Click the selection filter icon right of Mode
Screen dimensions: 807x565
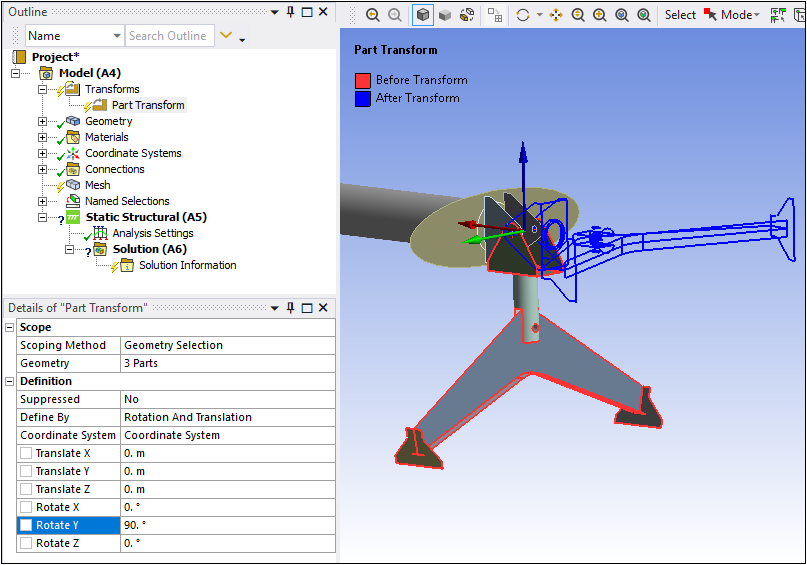778,15
